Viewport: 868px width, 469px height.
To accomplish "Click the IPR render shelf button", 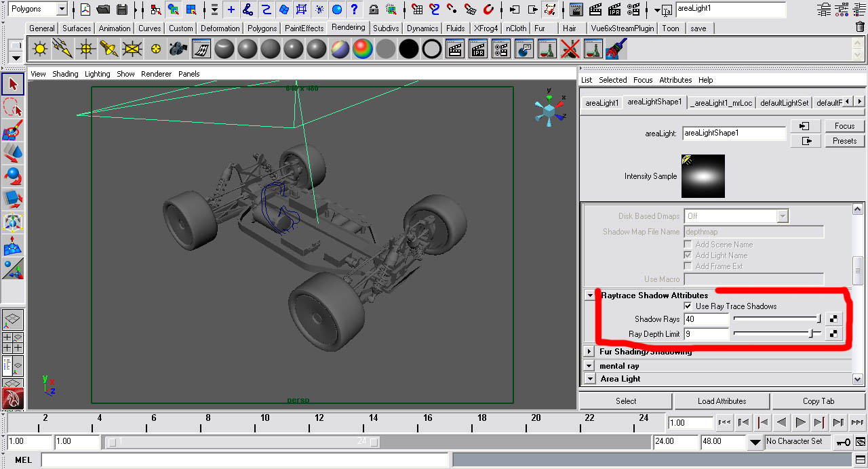I will pyautogui.click(x=477, y=49).
